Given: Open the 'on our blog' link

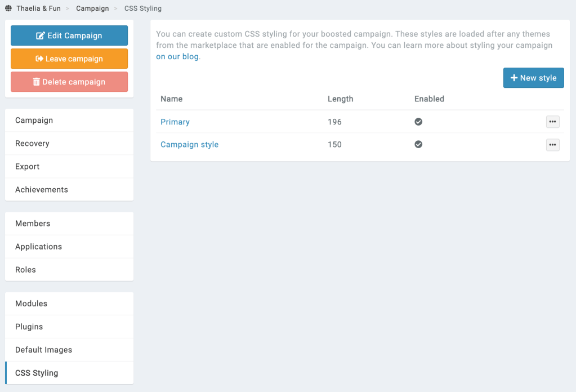Looking at the screenshot, I should 177,56.
